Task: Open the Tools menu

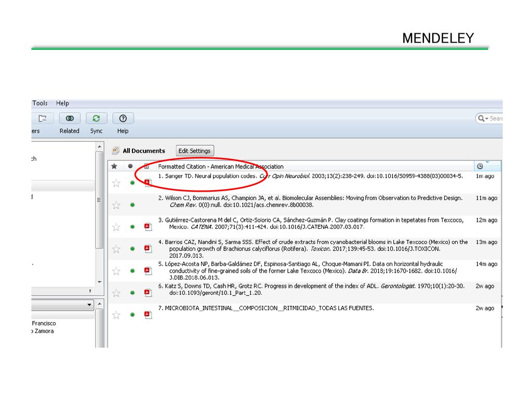Action: pos(39,103)
